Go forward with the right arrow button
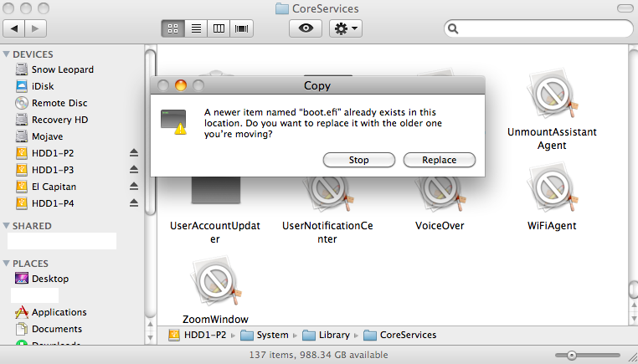The width and height of the screenshot is (638, 364). [35, 28]
